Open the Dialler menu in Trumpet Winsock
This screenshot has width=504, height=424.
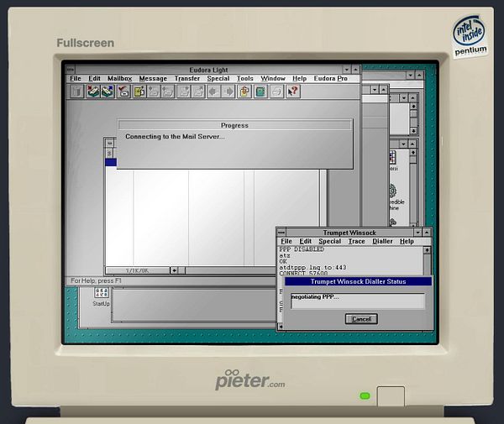coord(382,241)
